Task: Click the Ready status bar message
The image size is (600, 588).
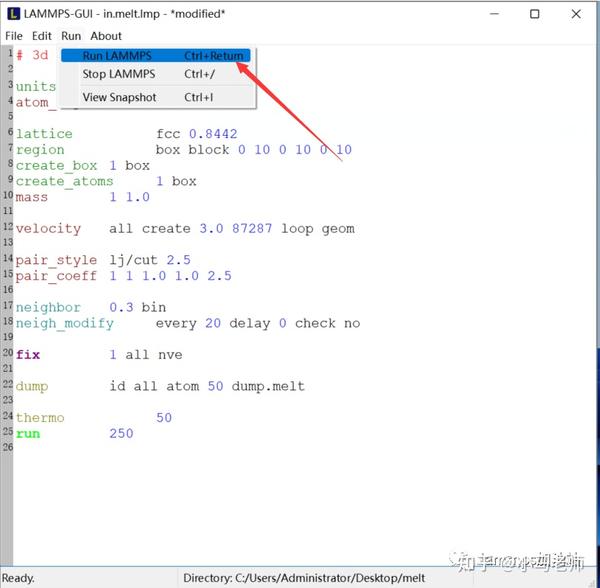Action: pos(18,578)
